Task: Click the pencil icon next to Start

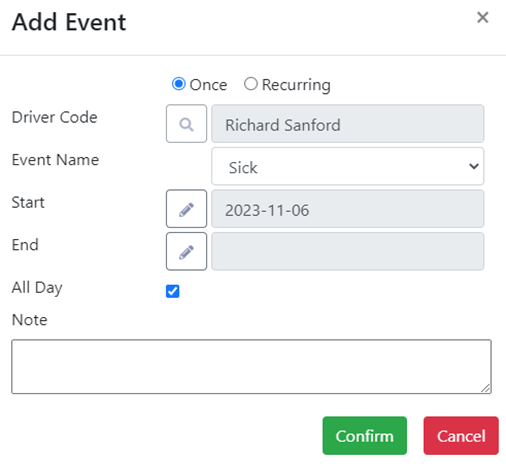Action: coord(186,209)
